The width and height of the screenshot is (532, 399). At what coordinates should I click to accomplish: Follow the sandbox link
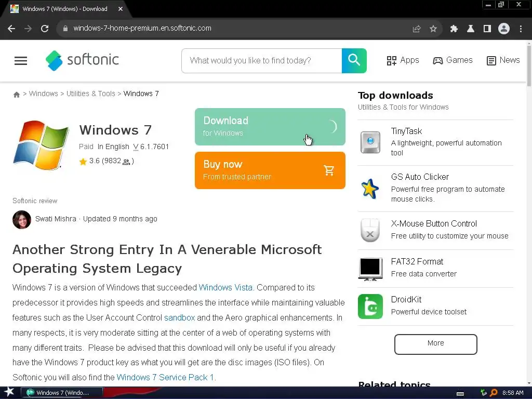pyautogui.click(x=179, y=317)
